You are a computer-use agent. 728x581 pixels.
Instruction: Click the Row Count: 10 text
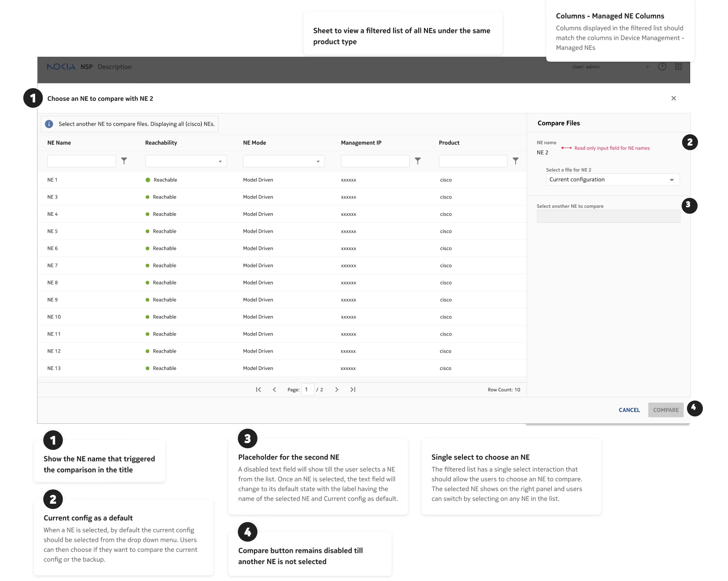(504, 390)
